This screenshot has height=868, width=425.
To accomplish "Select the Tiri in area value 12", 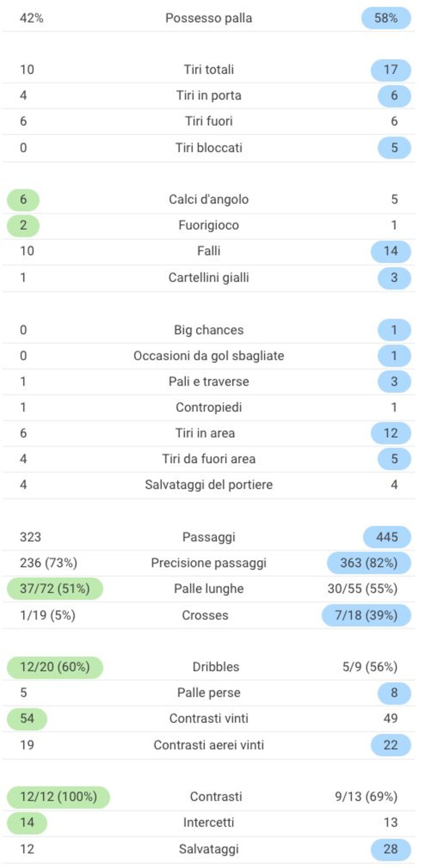I will coord(391,433).
